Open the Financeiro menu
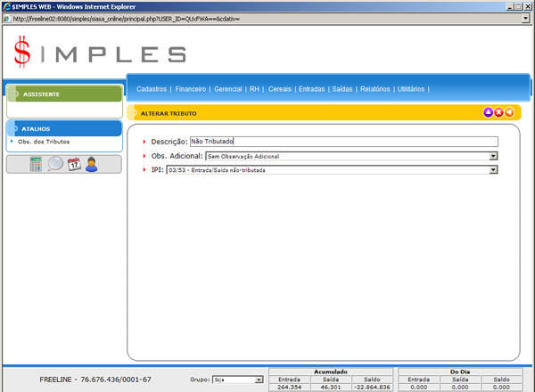 pyautogui.click(x=191, y=89)
